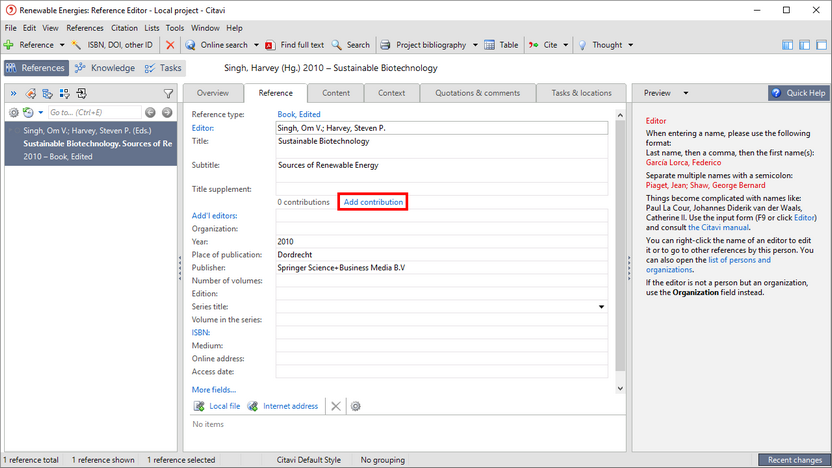Click the Cite button
This screenshot has width=832, height=468.
coord(543,45)
